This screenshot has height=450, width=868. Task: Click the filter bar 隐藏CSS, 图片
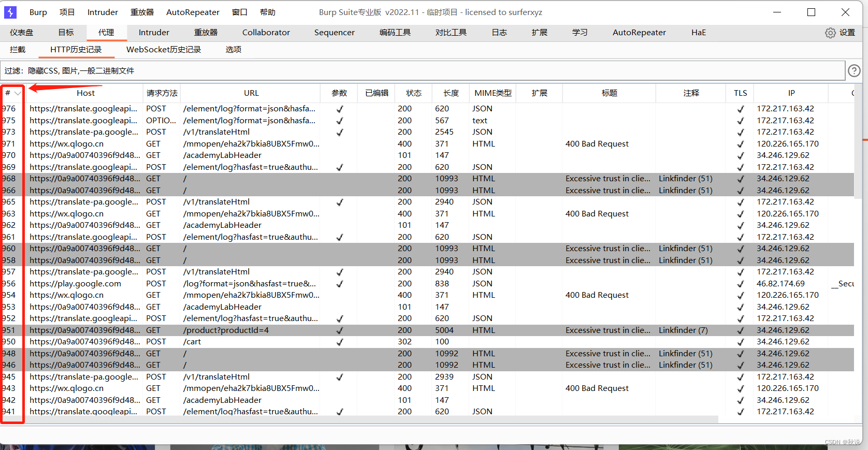coord(423,70)
